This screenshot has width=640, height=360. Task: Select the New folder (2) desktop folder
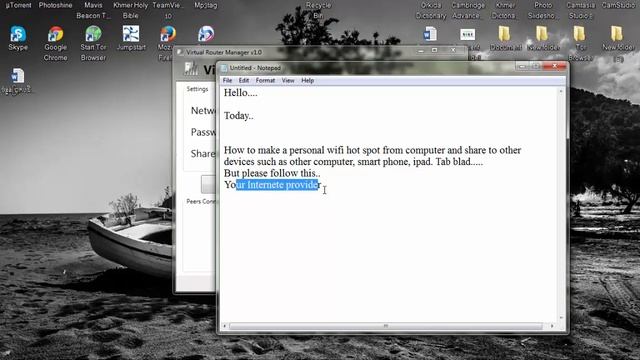tap(617, 34)
